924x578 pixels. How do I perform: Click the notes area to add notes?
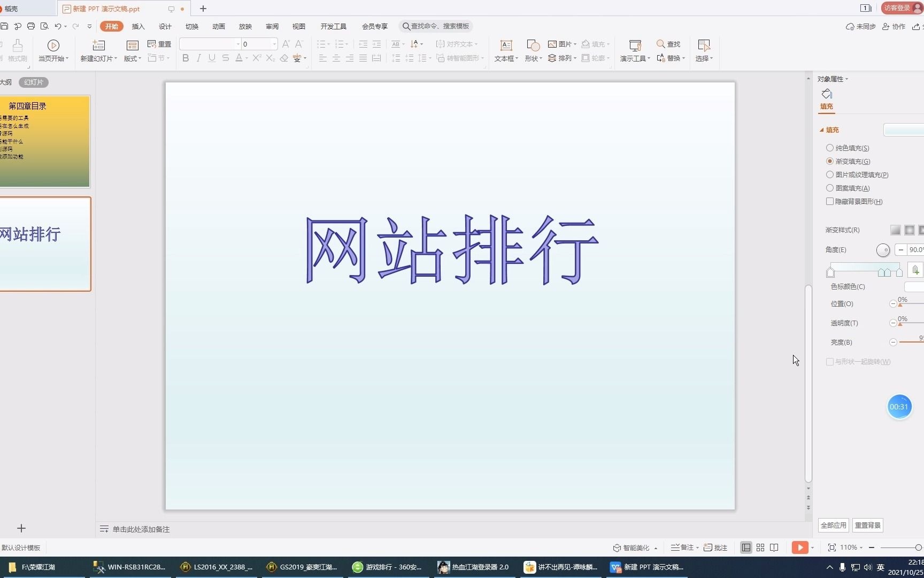(141, 529)
